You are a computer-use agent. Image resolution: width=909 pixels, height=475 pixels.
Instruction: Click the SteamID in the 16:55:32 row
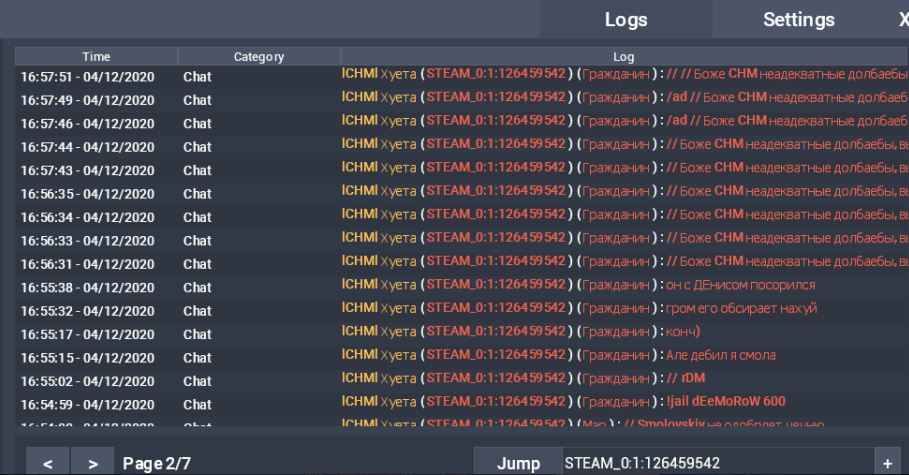coord(496,308)
